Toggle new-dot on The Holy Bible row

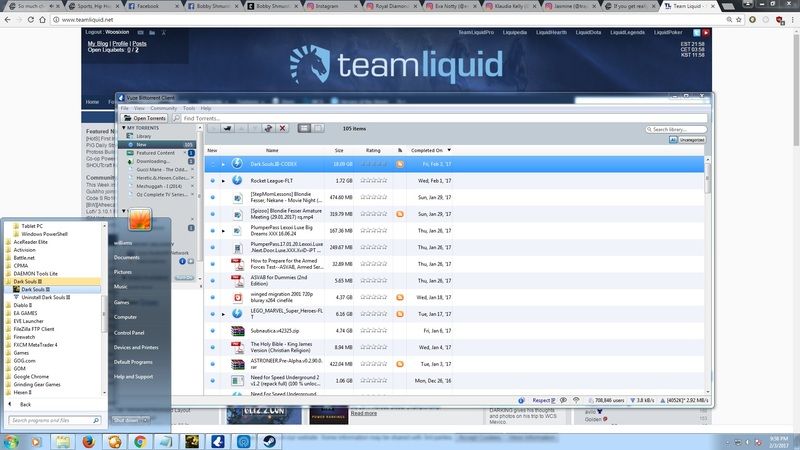coord(213,347)
